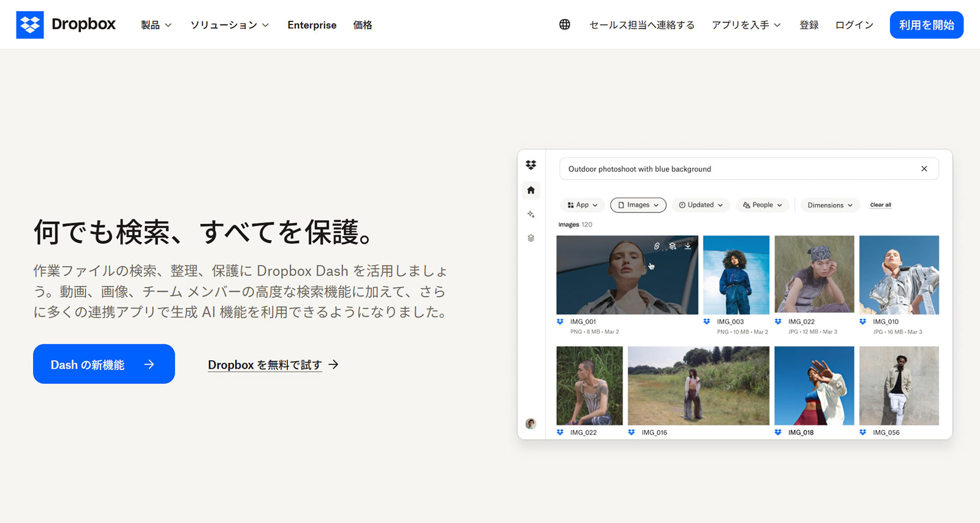Click arrow icon after Dropbox を無料で試す
Image resolution: width=980 pixels, height=523 pixels.
333,364
